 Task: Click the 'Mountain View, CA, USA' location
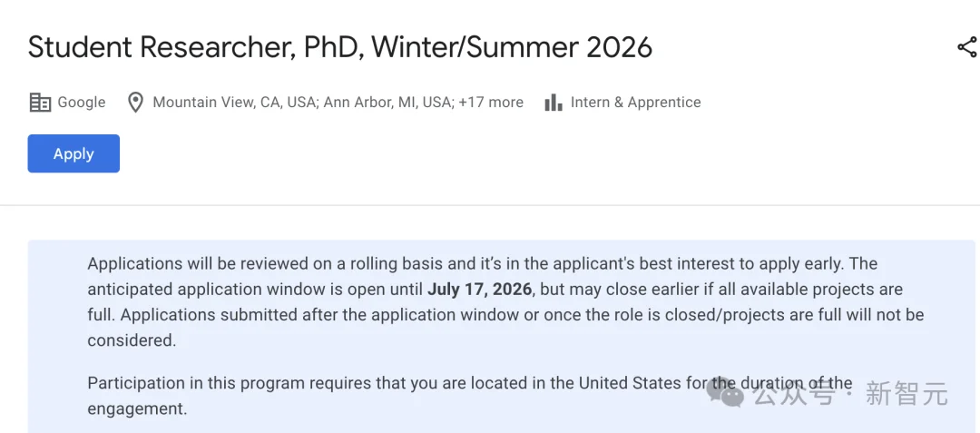233,103
